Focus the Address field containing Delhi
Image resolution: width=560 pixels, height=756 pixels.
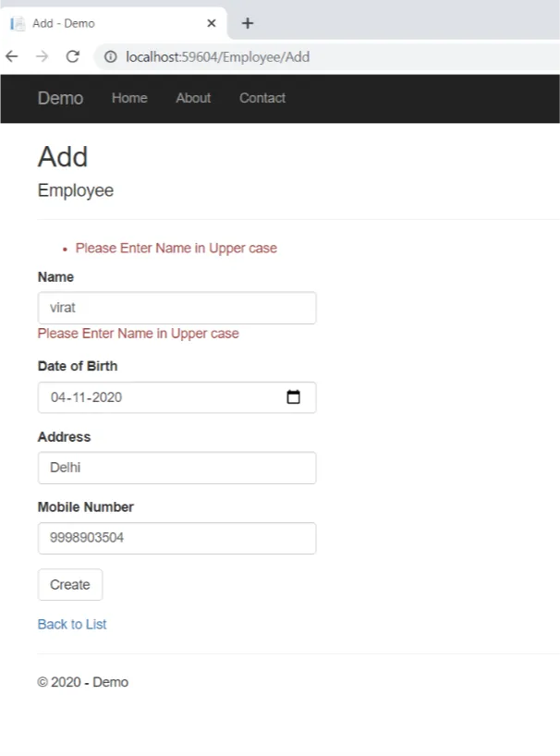pyautogui.click(x=177, y=468)
